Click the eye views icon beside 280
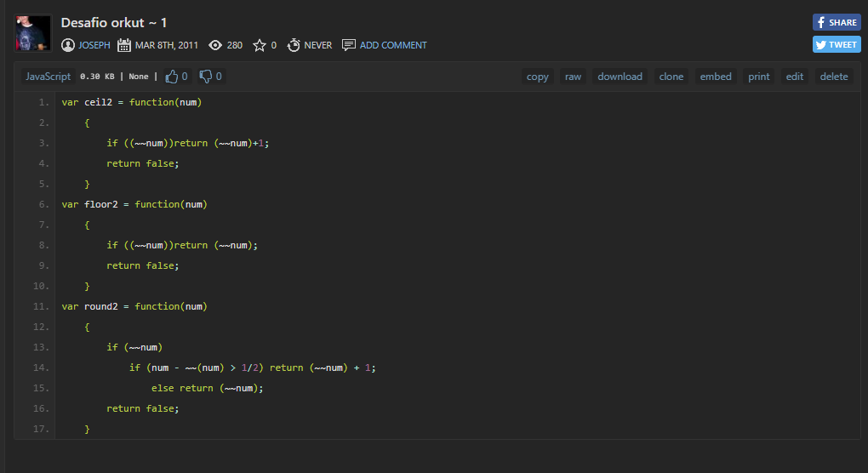868x473 pixels. point(215,45)
